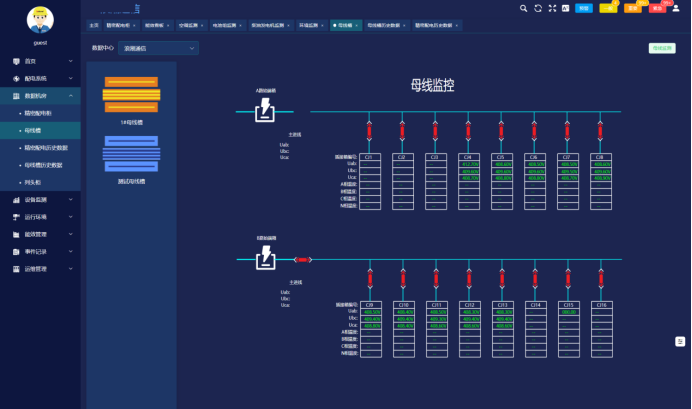The width and height of the screenshot is (692, 409).
Task: Click the red breaker above CJ15
Action: pos(568,279)
